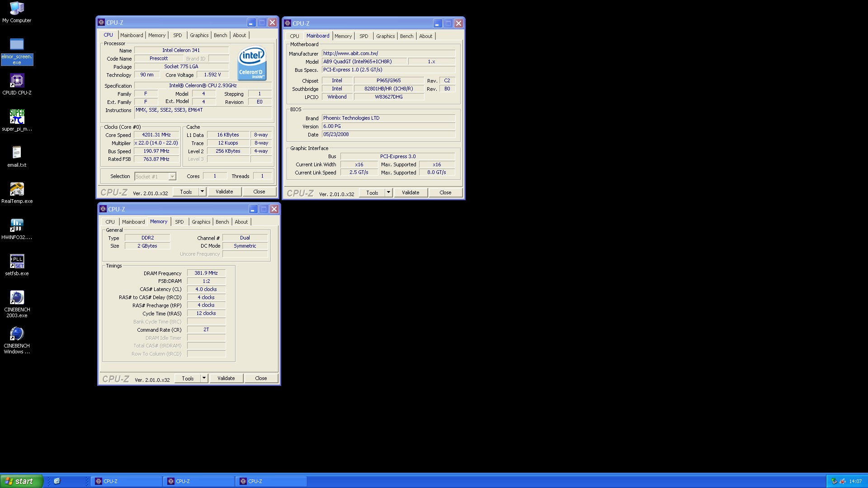Click Tools button in Mainboard window
This screenshot has height=488, width=868.
(x=372, y=192)
